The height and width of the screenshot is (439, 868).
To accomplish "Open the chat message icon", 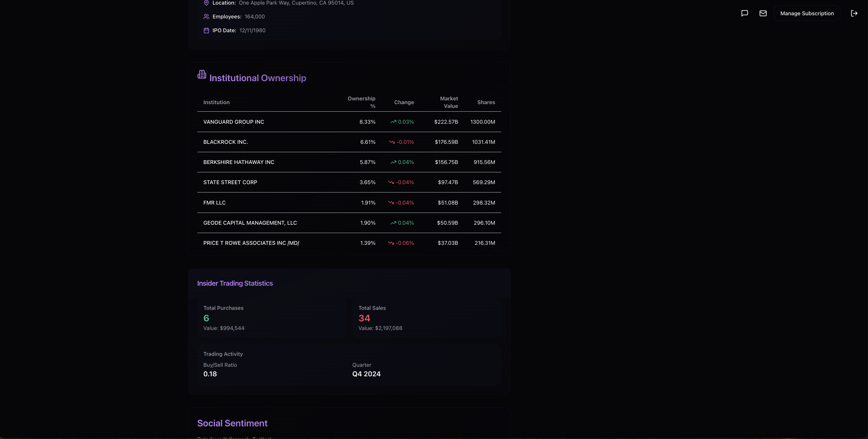I will pos(744,13).
